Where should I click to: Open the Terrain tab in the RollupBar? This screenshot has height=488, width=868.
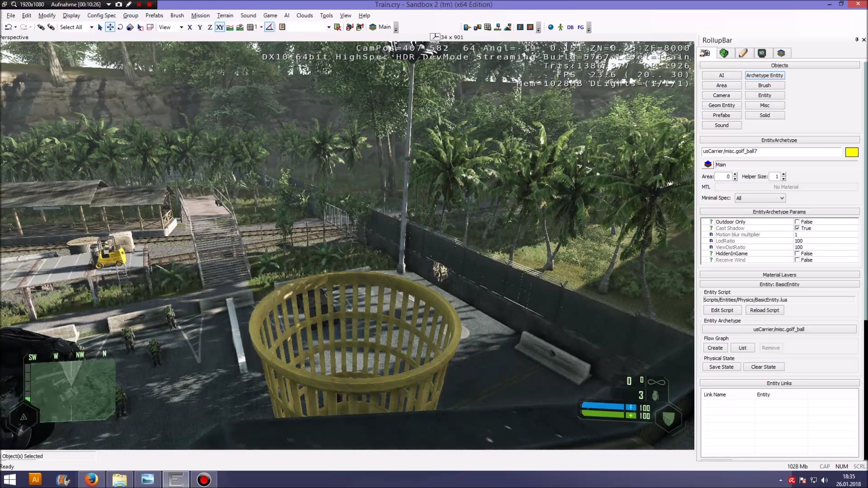pos(724,53)
